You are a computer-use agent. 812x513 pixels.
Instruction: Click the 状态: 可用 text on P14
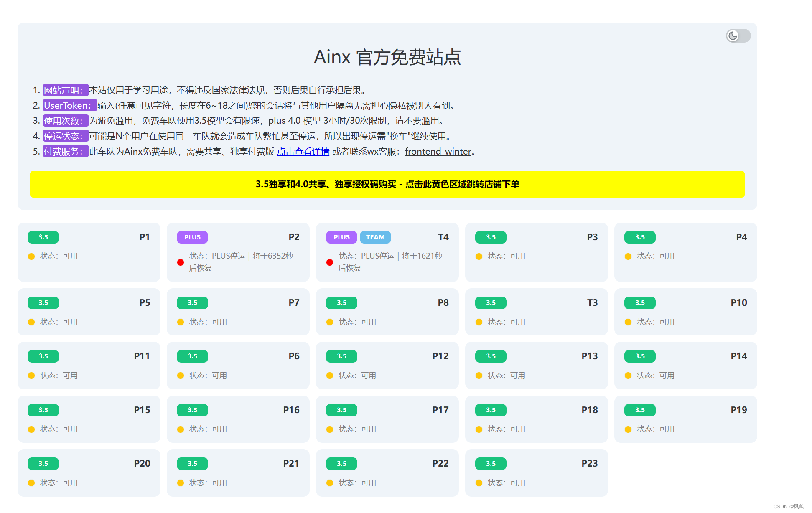point(656,376)
